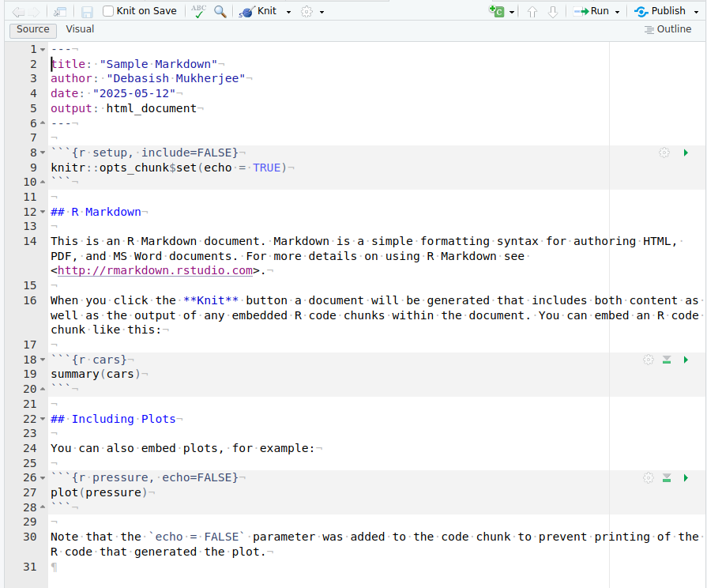Show the document Outline
This screenshot has width=707, height=588.
(668, 29)
